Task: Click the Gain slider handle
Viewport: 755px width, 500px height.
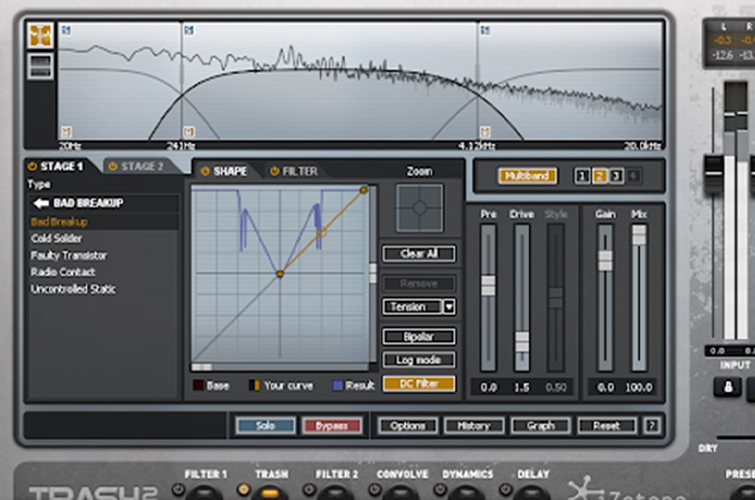Action: point(605,261)
